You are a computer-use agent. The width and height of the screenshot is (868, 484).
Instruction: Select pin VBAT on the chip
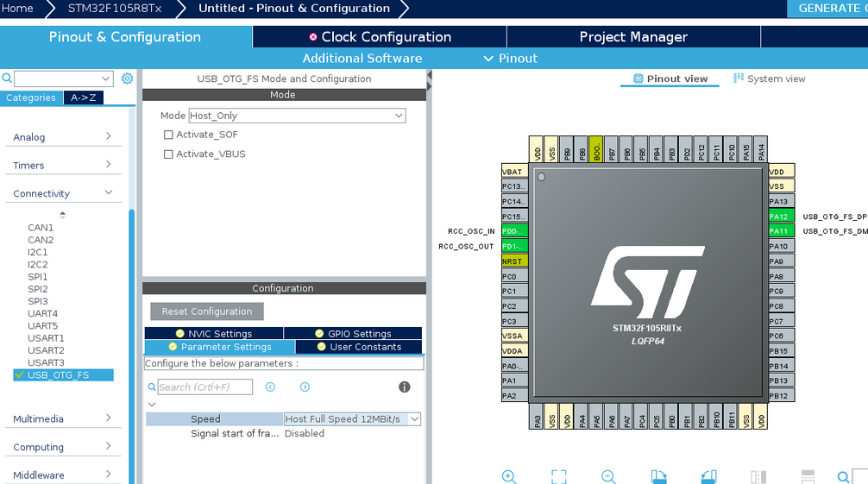coord(514,172)
